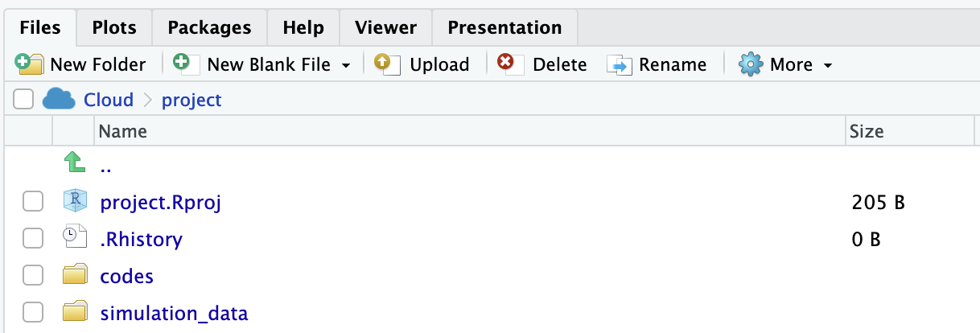Image resolution: width=980 pixels, height=333 pixels.
Task: Click the More gear icon
Action: [x=751, y=64]
